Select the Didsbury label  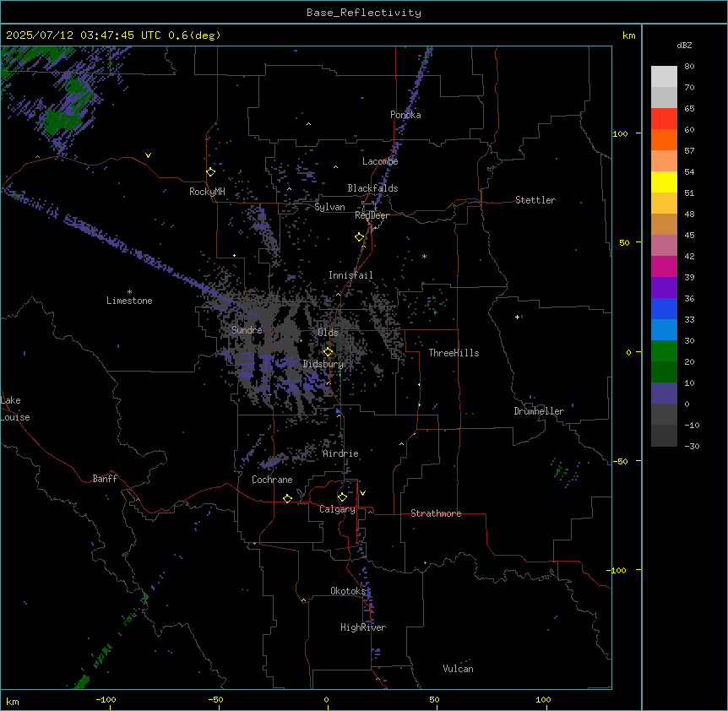[x=323, y=364]
